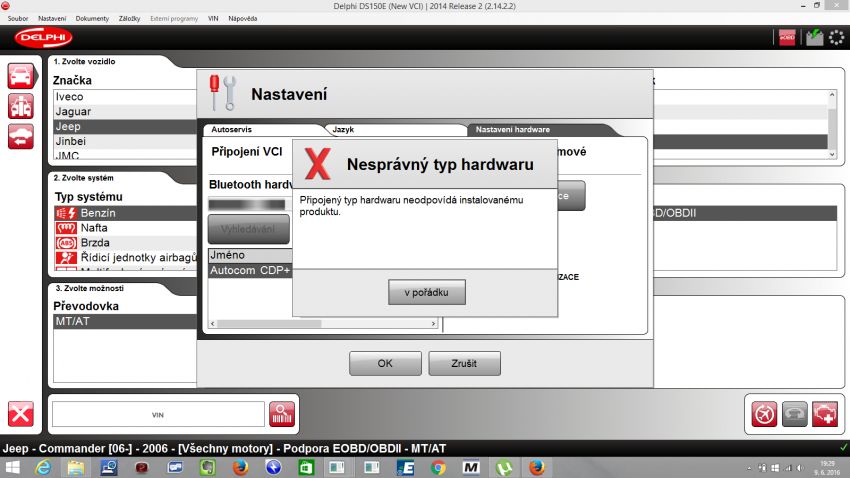Click the scroll-left arrow of device list

pos(212,324)
